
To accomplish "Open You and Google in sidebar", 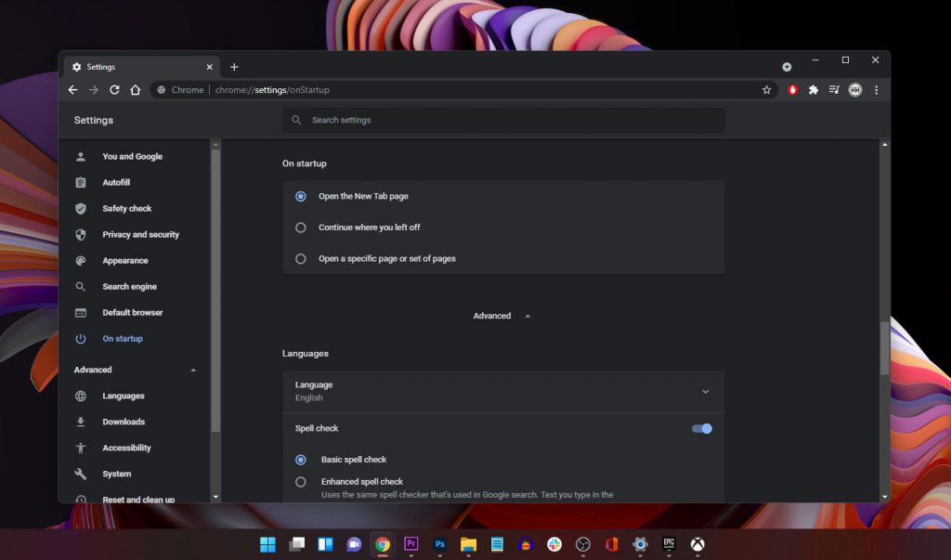I will (x=132, y=157).
